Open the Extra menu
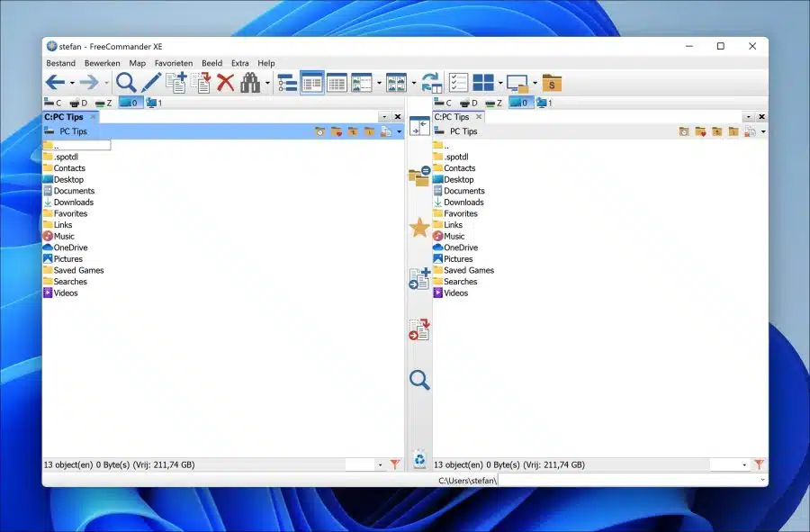This screenshot has width=810, height=532. point(239,63)
